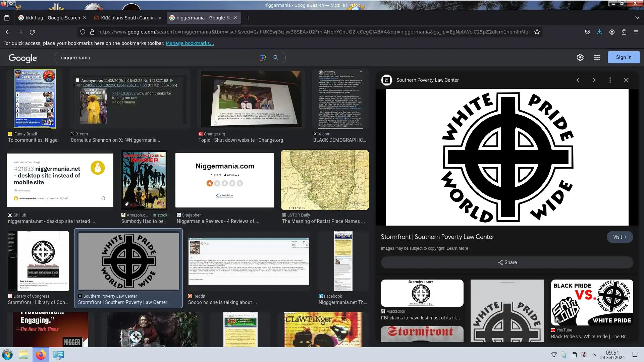Open the Firefox extensions puzzle icon
The height and width of the screenshot is (362, 644).
coord(624,32)
